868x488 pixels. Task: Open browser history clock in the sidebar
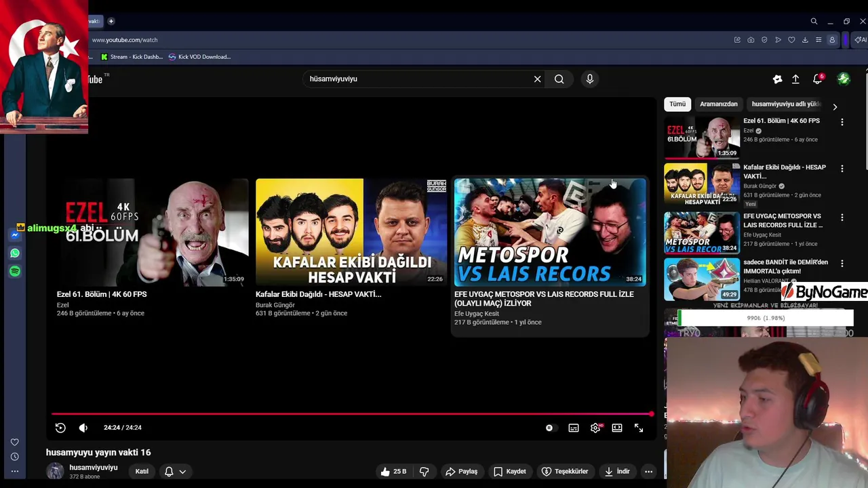point(15,456)
